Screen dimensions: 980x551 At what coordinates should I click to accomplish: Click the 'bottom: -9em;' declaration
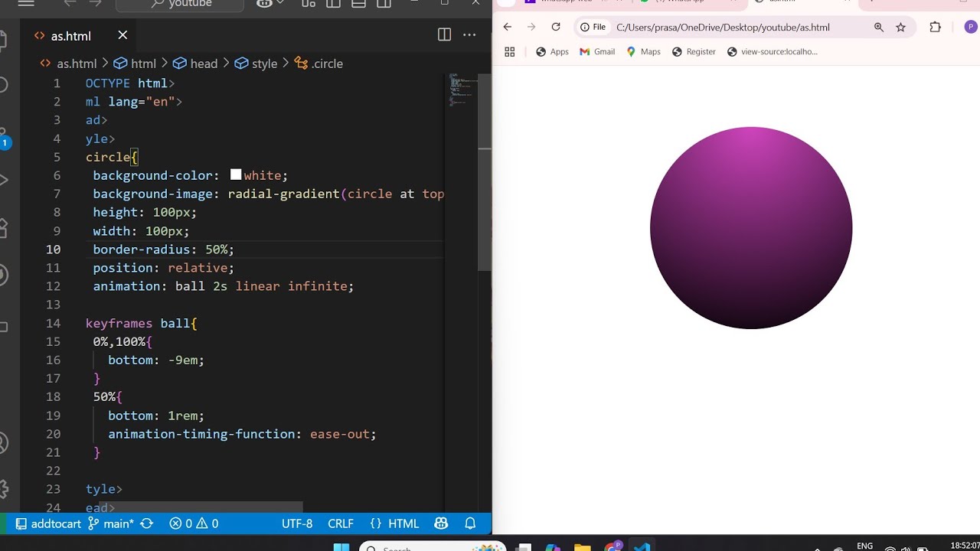[x=156, y=360]
